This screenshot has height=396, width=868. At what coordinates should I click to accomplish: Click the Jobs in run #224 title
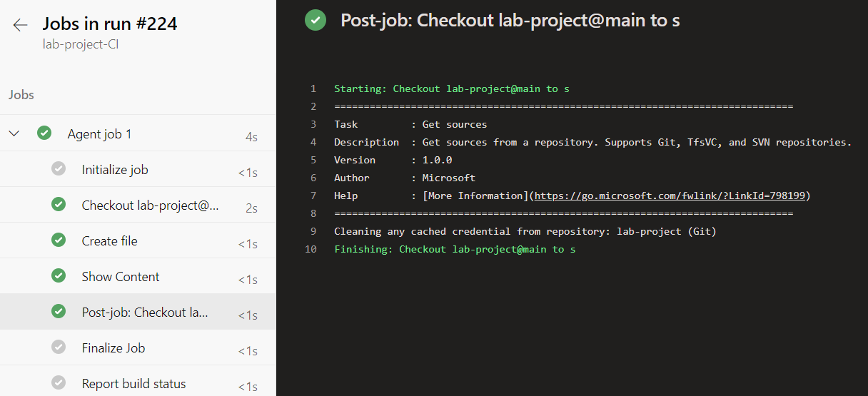point(110,24)
